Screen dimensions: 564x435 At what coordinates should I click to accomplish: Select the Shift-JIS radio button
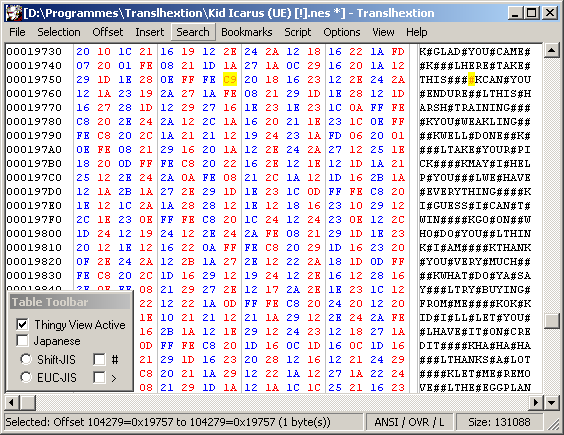point(26,359)
